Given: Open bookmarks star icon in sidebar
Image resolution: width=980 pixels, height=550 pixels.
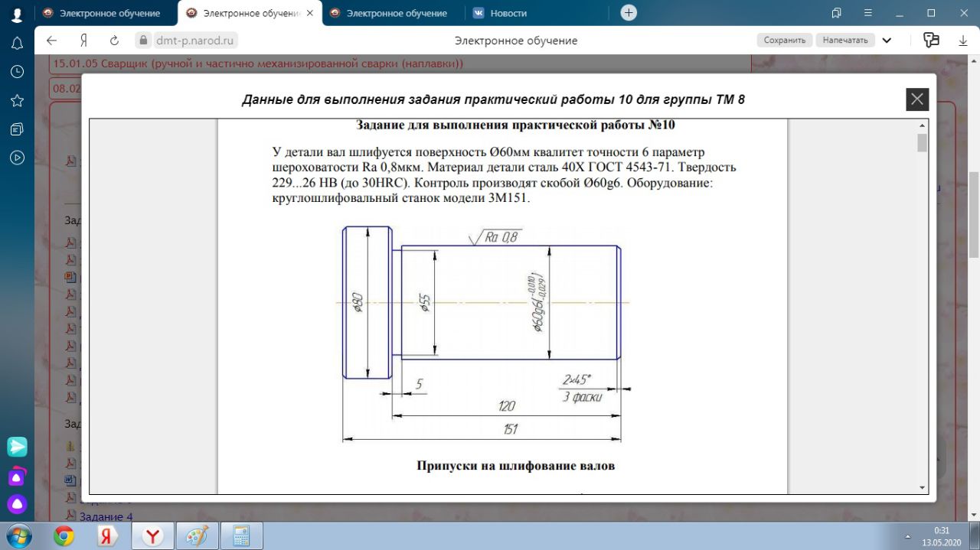Looking at the screenshot, I should (17, 100).
